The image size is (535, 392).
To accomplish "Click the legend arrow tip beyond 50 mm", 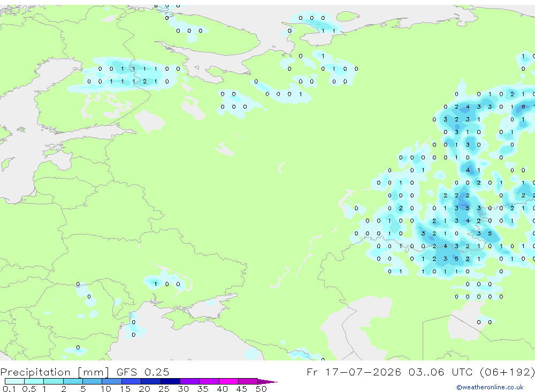I will (267, 381).
